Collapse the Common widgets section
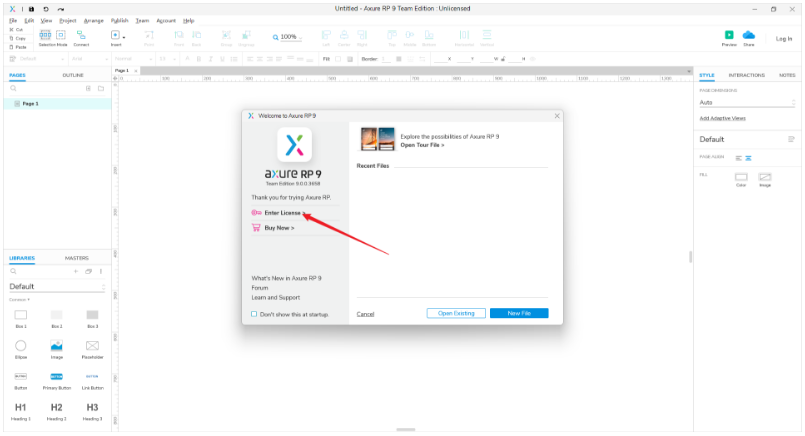805x436 pixels. tap(20, 299)
